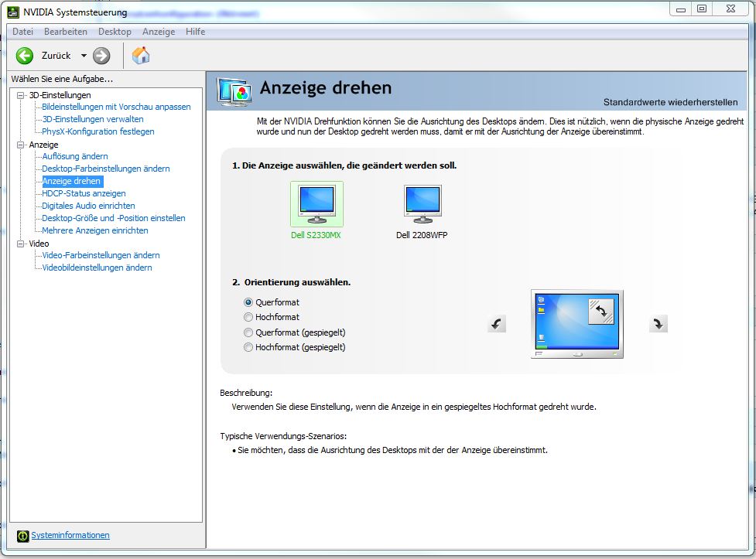Open the Anzeige menu
Screen dimensions: 756x559
pyautogui.click(x=159, y=32)
